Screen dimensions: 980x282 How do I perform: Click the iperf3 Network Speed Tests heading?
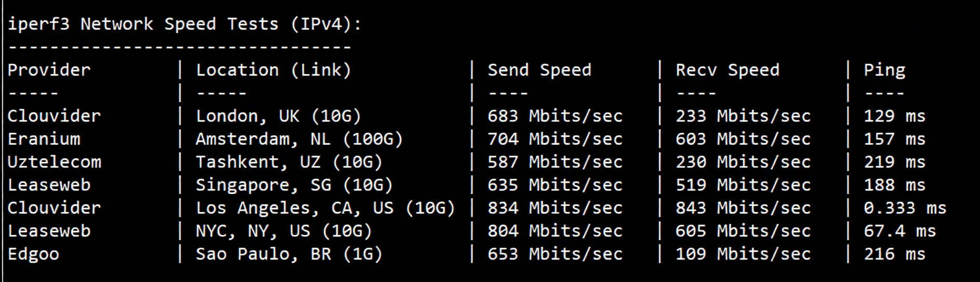pyautogui.click(x=184, y=24)
